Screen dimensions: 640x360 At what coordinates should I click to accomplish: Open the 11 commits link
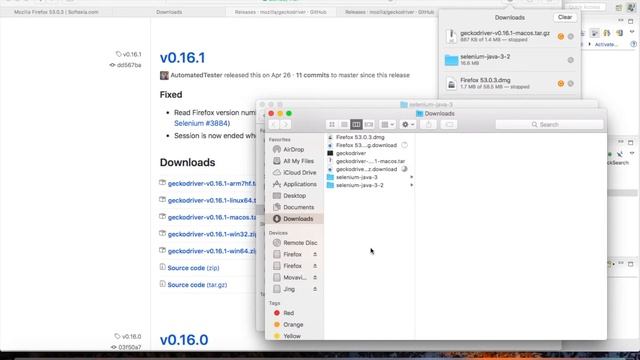pos(312,75)
